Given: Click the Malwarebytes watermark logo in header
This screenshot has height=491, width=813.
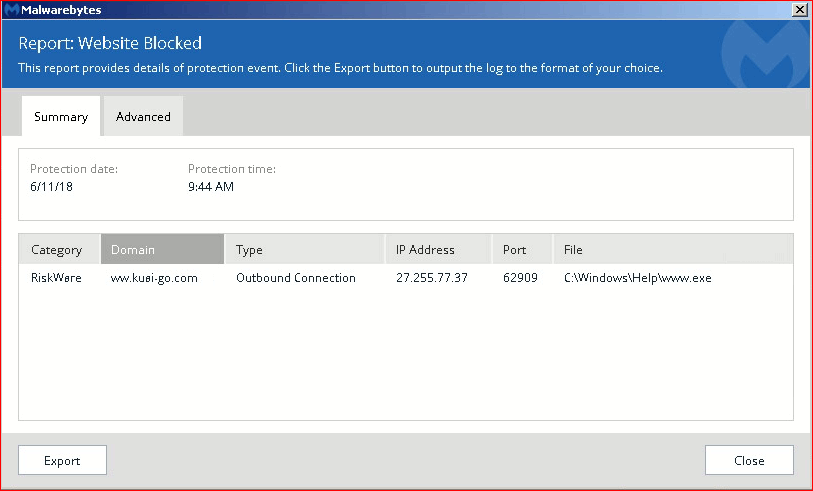Looking at the screenshot, I should pyautogui.click(x=765, y=54).
